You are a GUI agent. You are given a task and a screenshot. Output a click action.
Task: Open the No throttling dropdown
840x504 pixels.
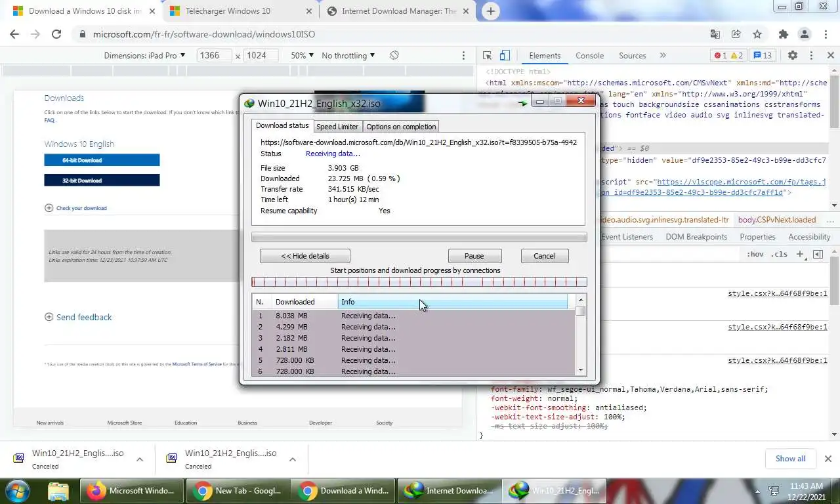coord(348,56)
